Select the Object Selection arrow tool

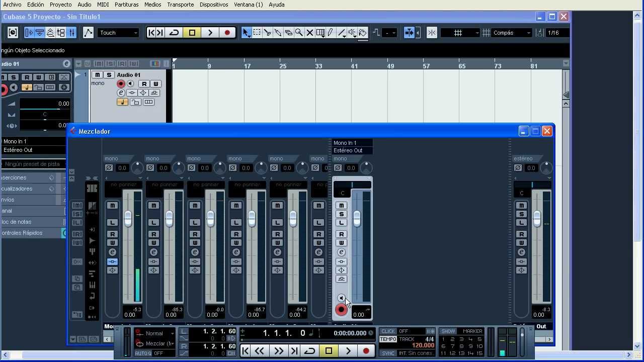tap(246, 33)
